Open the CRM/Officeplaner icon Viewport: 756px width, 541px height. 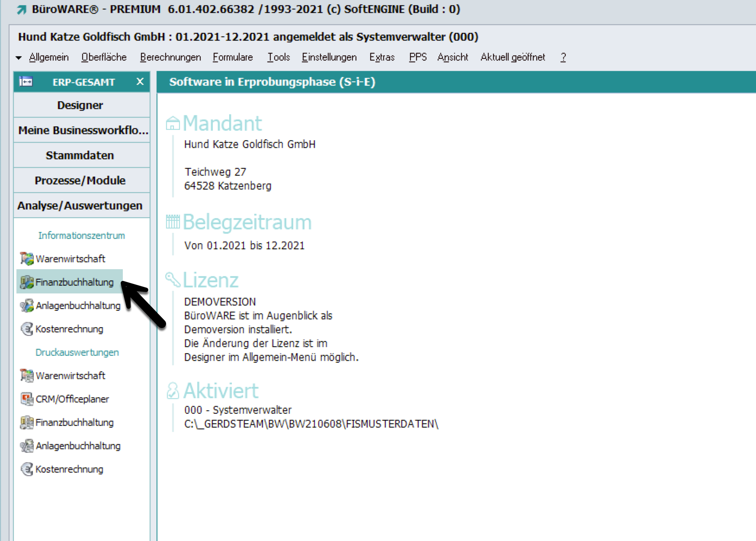coord(27,399)
